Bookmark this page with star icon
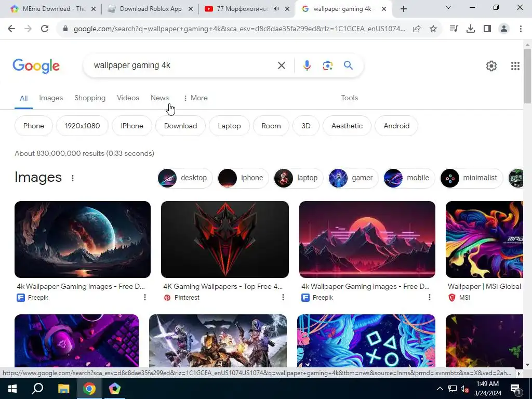 (x=433, y=29)
